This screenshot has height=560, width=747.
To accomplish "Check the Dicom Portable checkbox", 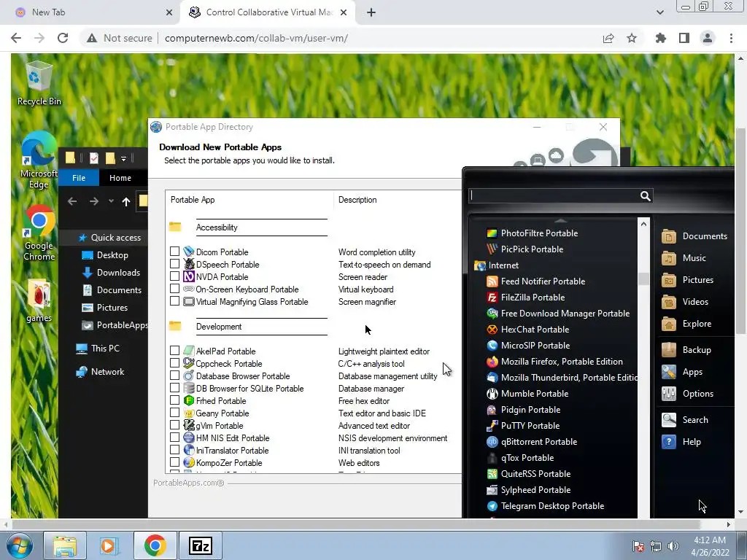I will click(175, 252).
